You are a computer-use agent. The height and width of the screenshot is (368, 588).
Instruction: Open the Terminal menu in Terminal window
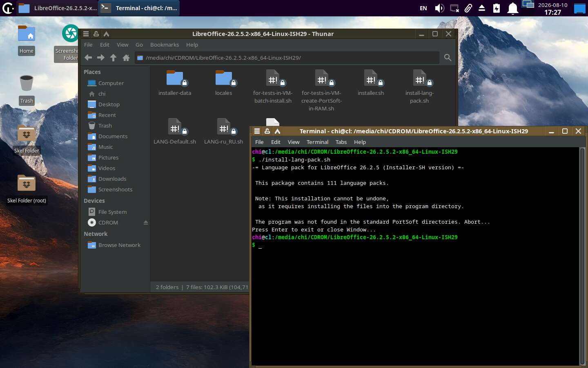[x=317, y=142]
